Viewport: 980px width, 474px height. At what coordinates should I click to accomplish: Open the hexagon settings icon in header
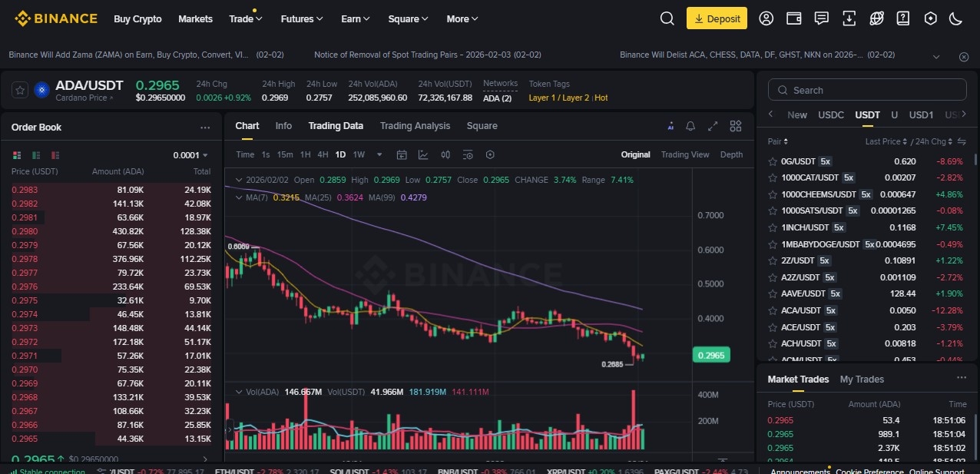tap(930, 18)
